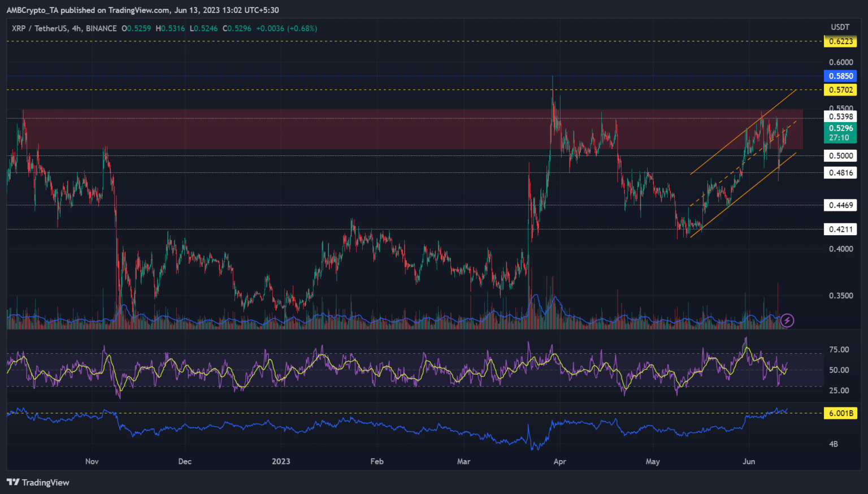
Task: Select the 0.4211 price level label
Action: click(840, 229)
